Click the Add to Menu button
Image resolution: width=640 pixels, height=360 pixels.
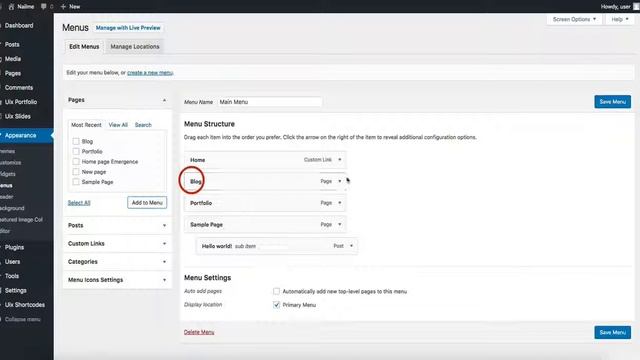point(147,202)
